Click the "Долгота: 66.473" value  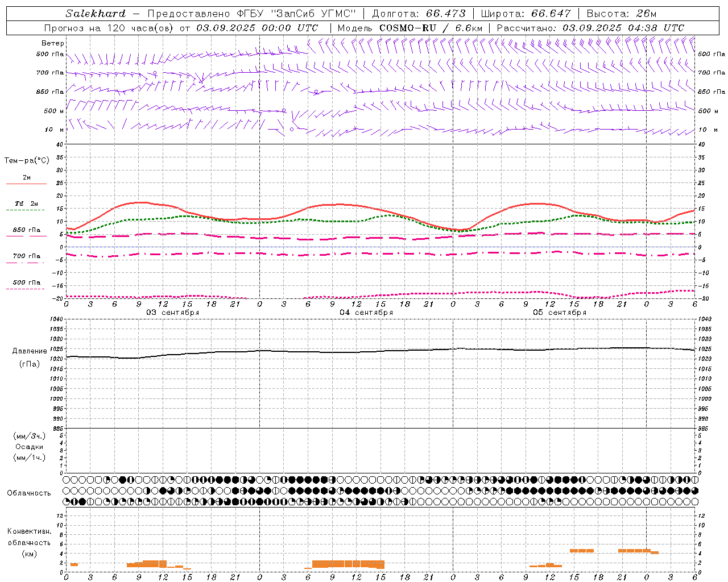point(419,14)
